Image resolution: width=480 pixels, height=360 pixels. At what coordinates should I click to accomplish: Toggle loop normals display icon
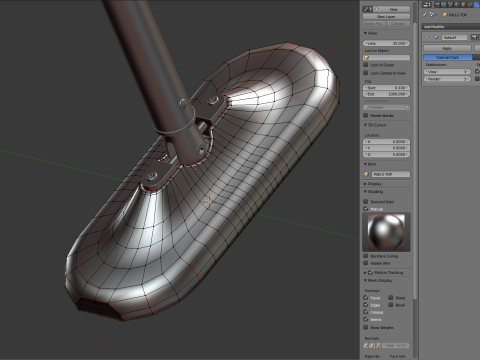point(372,345)
